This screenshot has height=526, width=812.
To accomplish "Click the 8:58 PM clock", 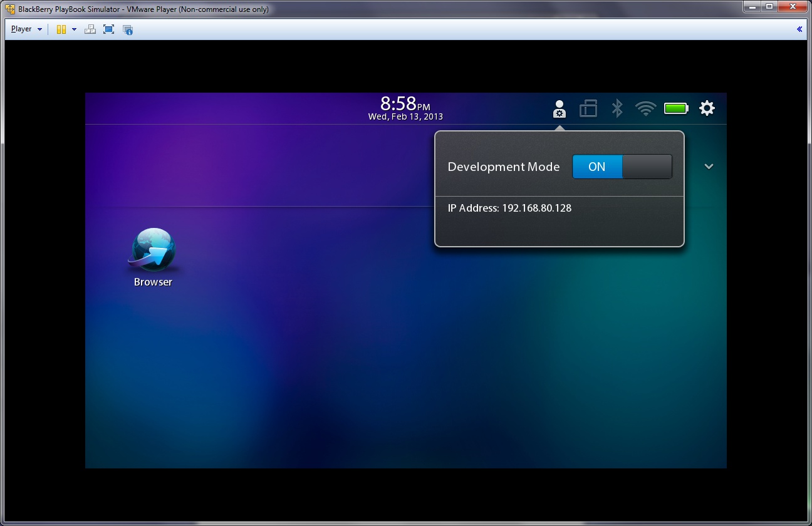I will (x=405, y=103).
